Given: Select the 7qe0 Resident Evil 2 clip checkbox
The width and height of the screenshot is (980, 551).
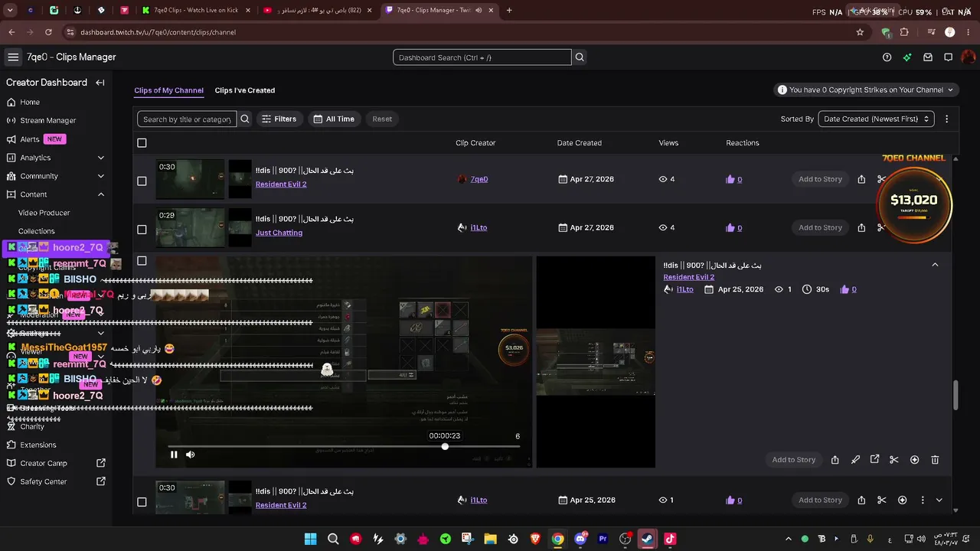Looking at the screenshot, I should (x=142, y=181).
